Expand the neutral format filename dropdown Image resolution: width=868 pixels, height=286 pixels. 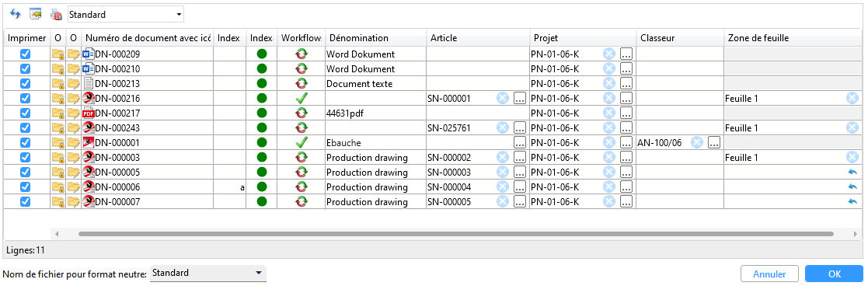[x=208, y=274]
